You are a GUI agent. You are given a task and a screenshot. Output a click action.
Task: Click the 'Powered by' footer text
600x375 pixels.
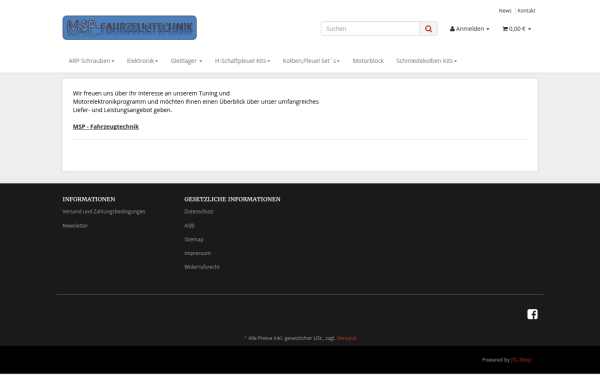496,360
